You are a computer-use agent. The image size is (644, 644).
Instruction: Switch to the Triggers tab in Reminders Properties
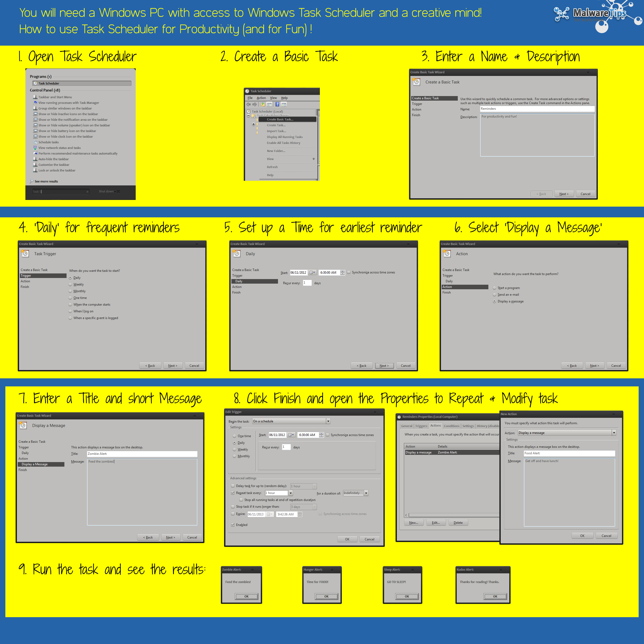tap(421, 426)
